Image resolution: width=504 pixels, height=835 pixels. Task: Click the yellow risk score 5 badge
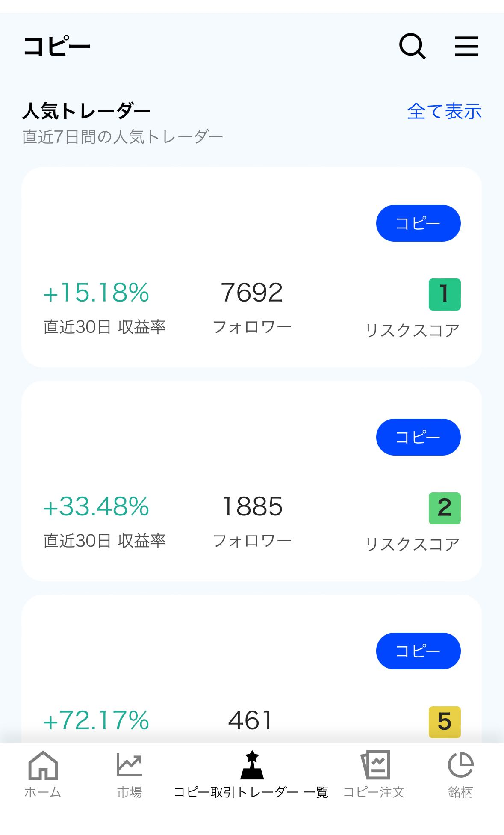(445, 722)
